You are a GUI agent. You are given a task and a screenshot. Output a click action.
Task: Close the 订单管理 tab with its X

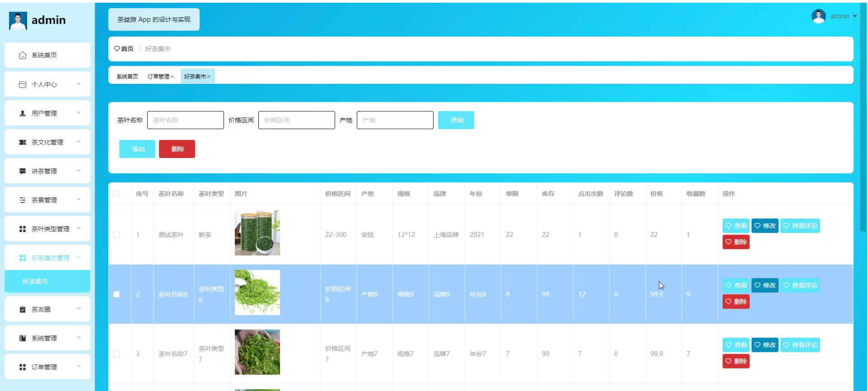[172, 77]
